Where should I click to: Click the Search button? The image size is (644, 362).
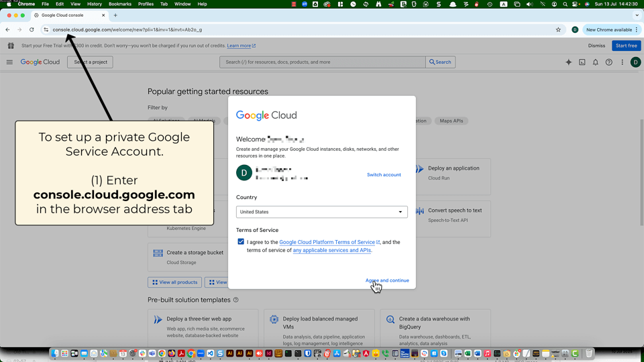(440, 62)
